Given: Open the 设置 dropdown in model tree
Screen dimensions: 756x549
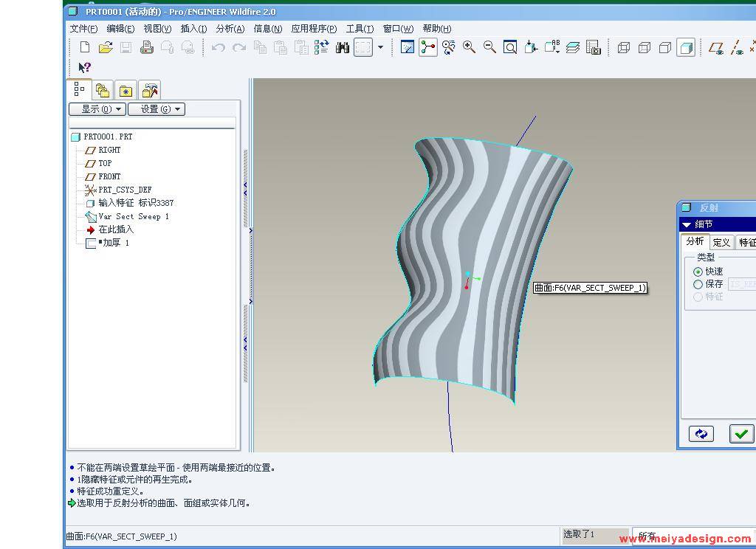Looking at the screenshot, I should pyautogui.click(x=157, y=109).
